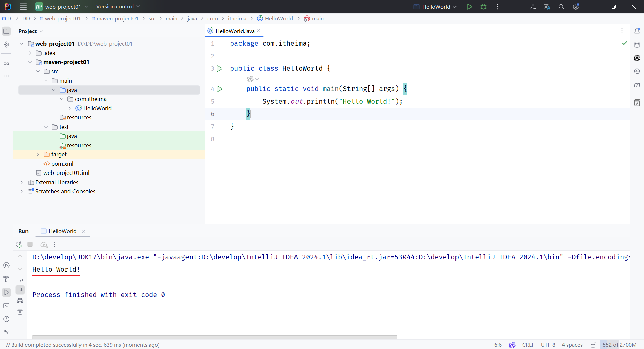Expand the External Libraries node
The height and width of the screenshot is (349, 644).
21,182
